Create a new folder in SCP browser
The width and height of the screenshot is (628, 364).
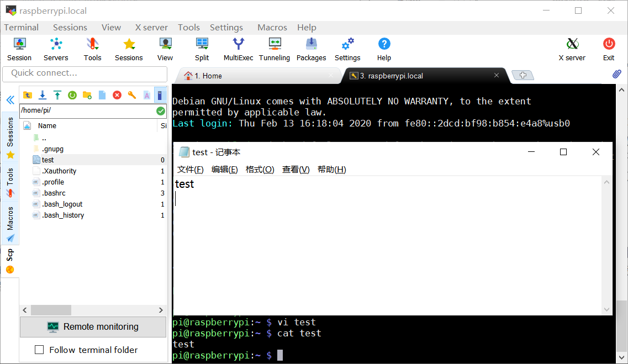pos(87,95)
